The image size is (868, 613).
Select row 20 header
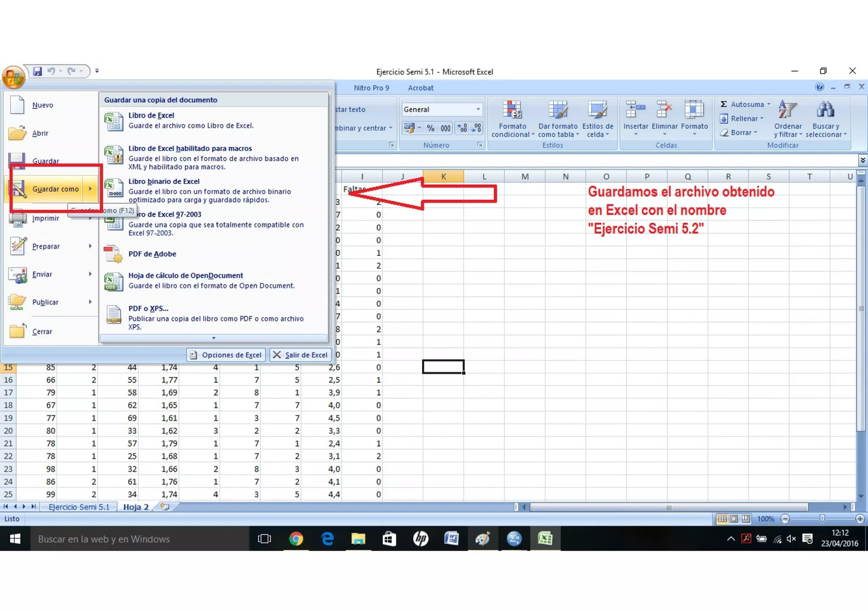(x=8, y=431)
